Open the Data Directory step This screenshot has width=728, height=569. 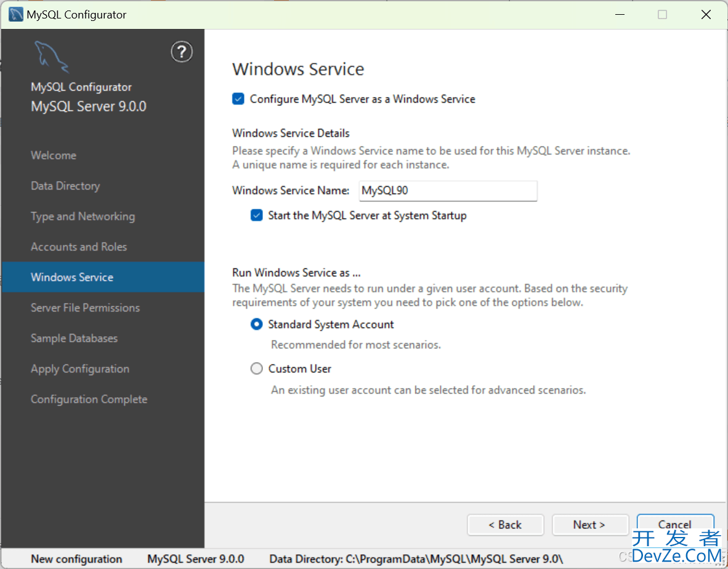[65, 186]
